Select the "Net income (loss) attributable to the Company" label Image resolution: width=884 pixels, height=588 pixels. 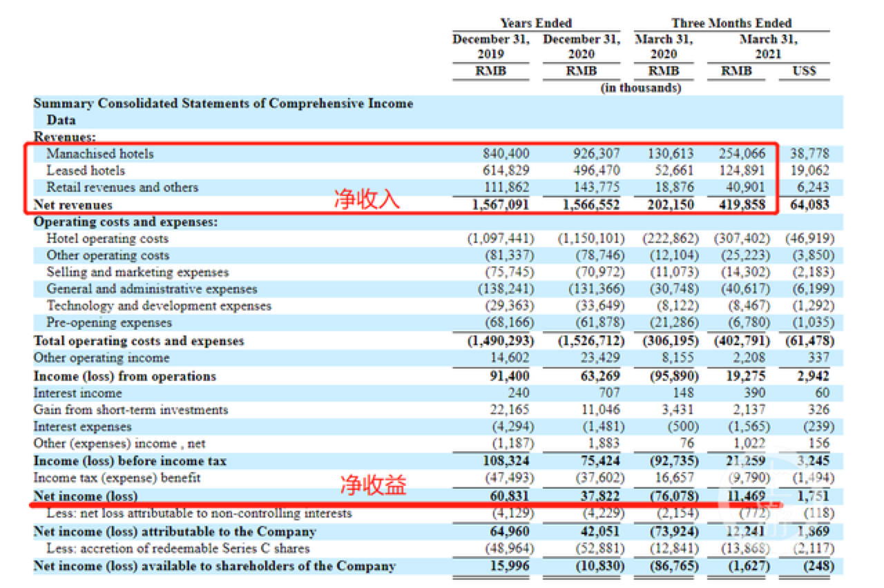[x=175, y=531]
